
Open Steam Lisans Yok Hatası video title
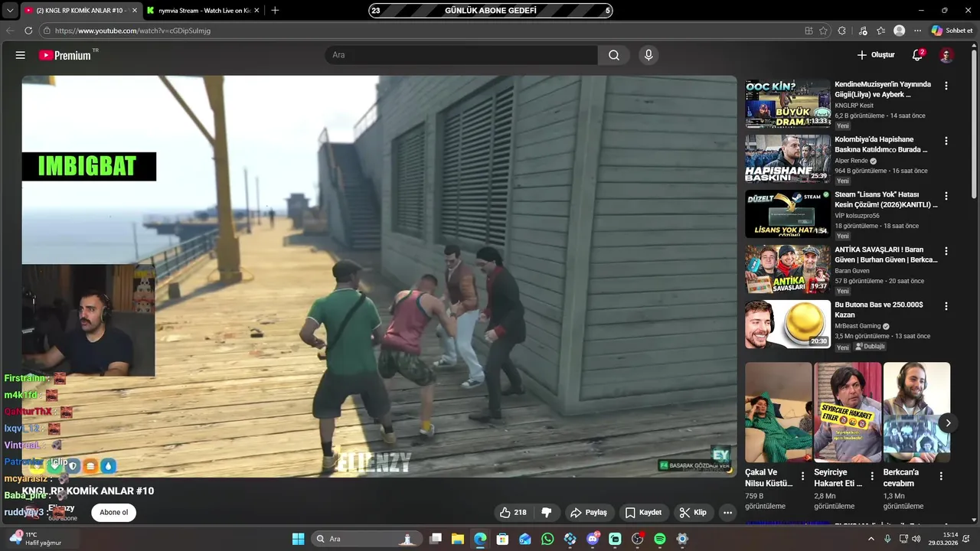tap(886, 200)
